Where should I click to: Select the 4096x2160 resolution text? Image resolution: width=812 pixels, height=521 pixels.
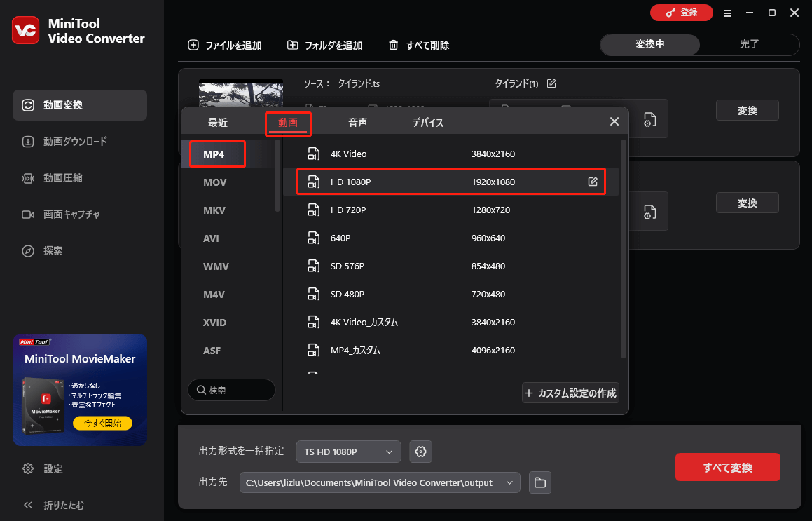click(x=493, y=350)
